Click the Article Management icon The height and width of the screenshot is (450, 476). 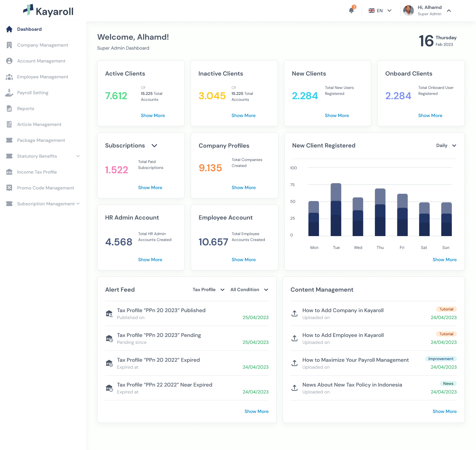tap(9, 124)
